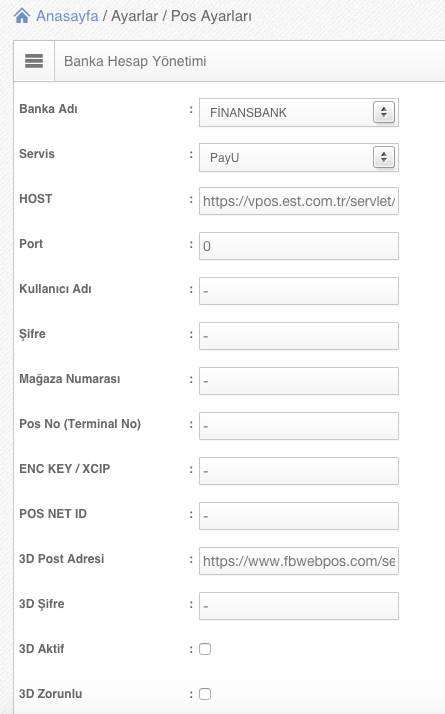The width and height of the screenshot is (445, 714).
Task: Focus the HOST URL field
Action: 299,201
